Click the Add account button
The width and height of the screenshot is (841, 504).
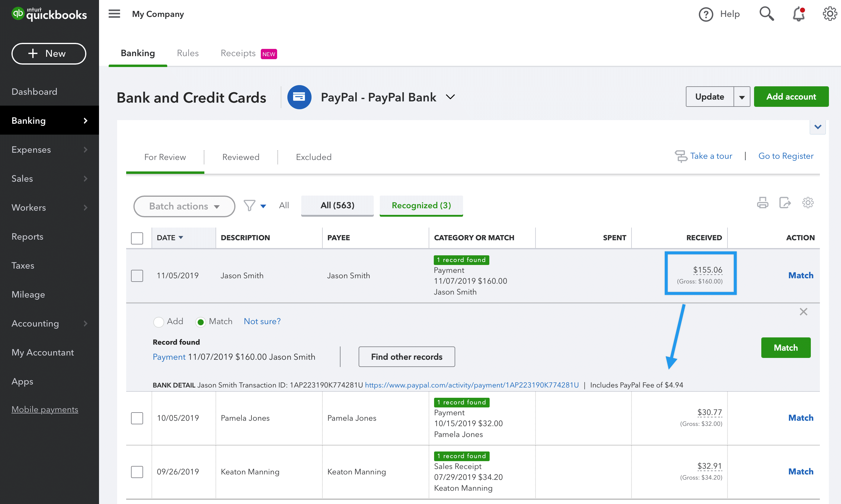point(791,97)
